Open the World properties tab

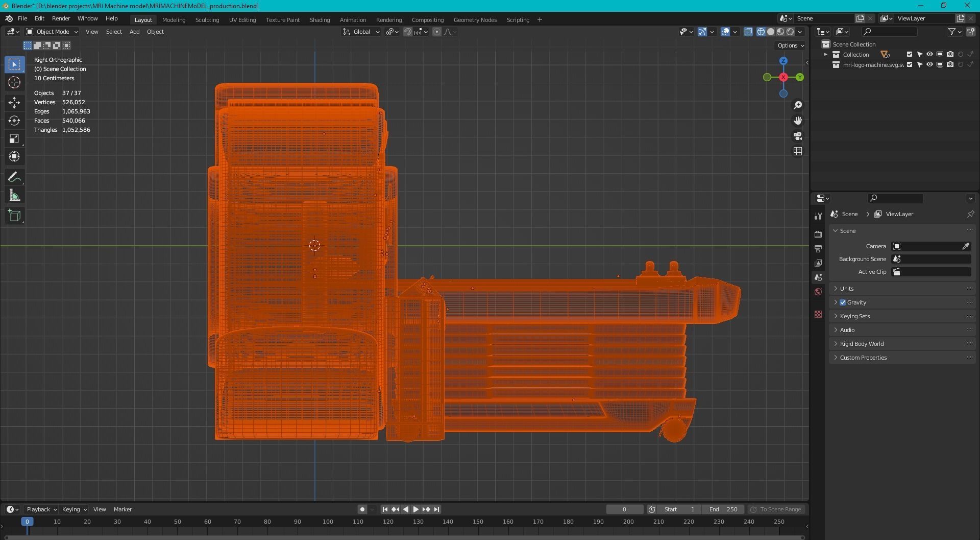tap(818, 292)
